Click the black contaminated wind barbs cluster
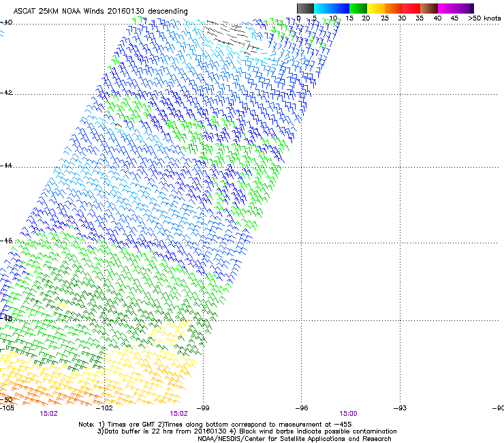This screenshot has width=504, height=443. (x=232, y=36)
